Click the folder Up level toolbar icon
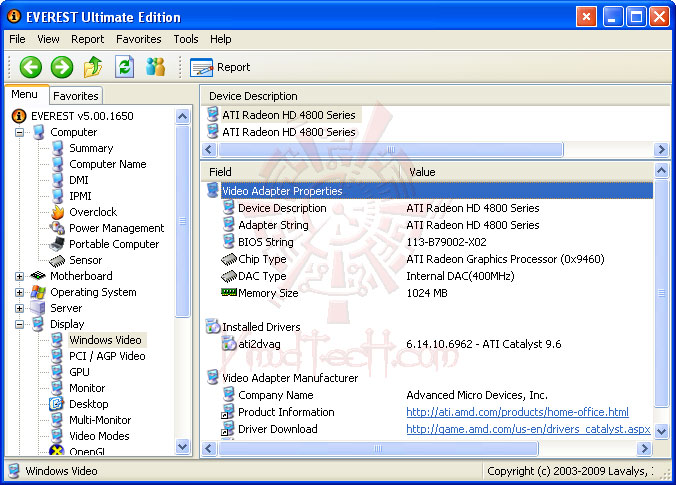Viewport: 676px width, 485px height. tap(93, 67)
